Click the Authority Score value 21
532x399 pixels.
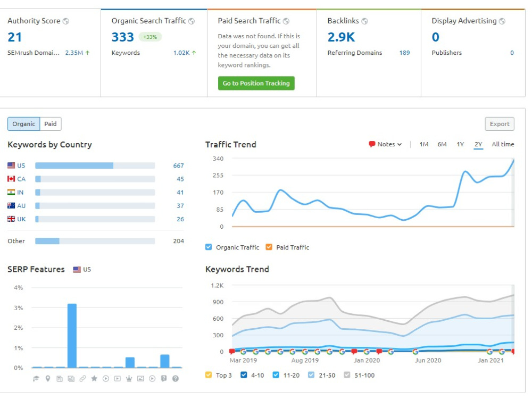pos(14,37)
